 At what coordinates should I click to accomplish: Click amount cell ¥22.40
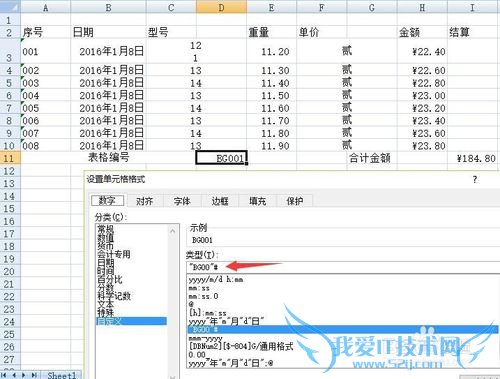point(422,51)
